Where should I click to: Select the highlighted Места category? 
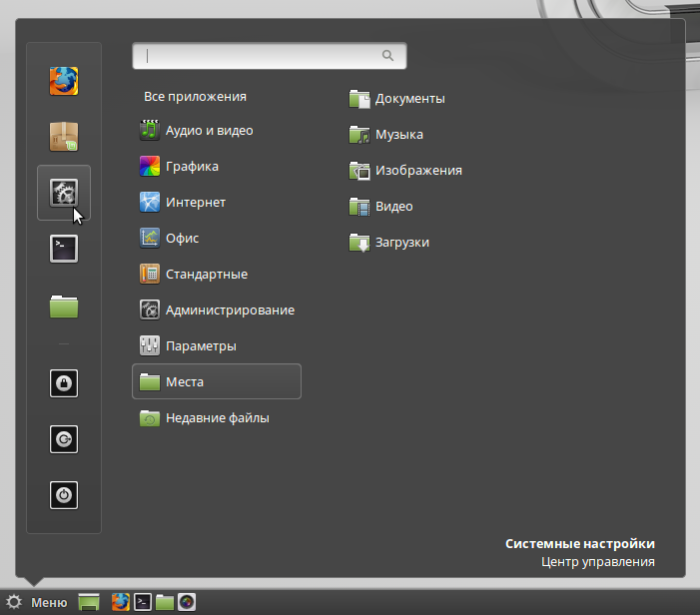click(217, 381)
